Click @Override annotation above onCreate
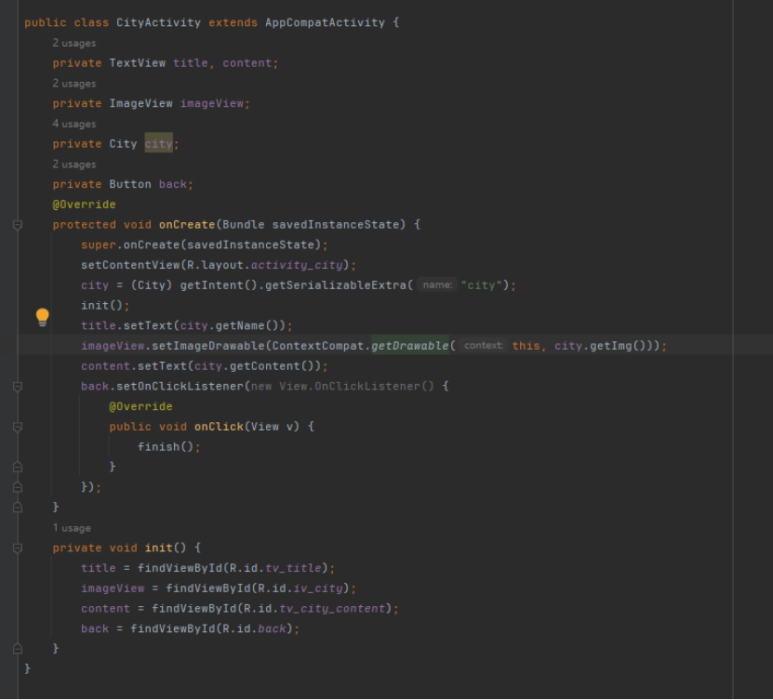 [85, 205]
